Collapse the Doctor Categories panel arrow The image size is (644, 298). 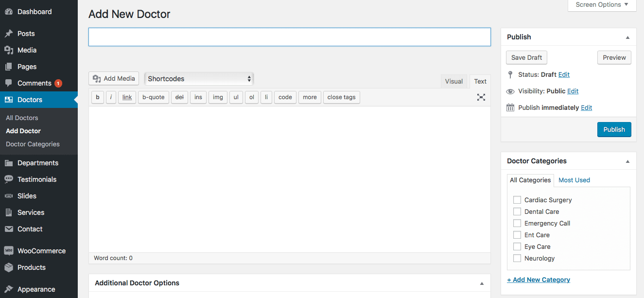(627, 161)
